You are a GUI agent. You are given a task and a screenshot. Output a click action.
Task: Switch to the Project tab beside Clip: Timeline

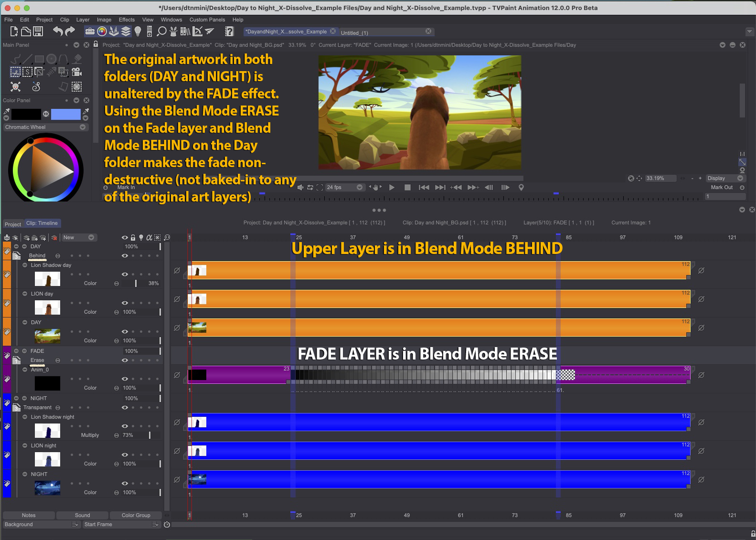point(13,224)
